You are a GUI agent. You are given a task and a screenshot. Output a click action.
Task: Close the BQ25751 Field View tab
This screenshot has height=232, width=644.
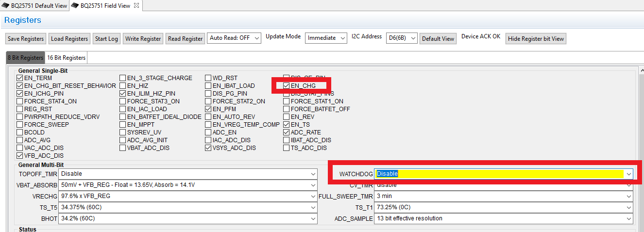[136, 6]
